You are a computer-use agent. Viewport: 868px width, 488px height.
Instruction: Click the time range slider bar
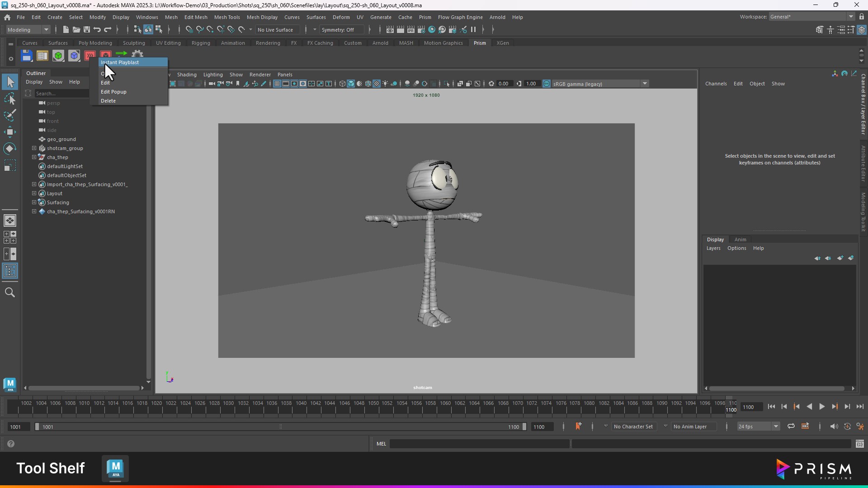(280, 427)
